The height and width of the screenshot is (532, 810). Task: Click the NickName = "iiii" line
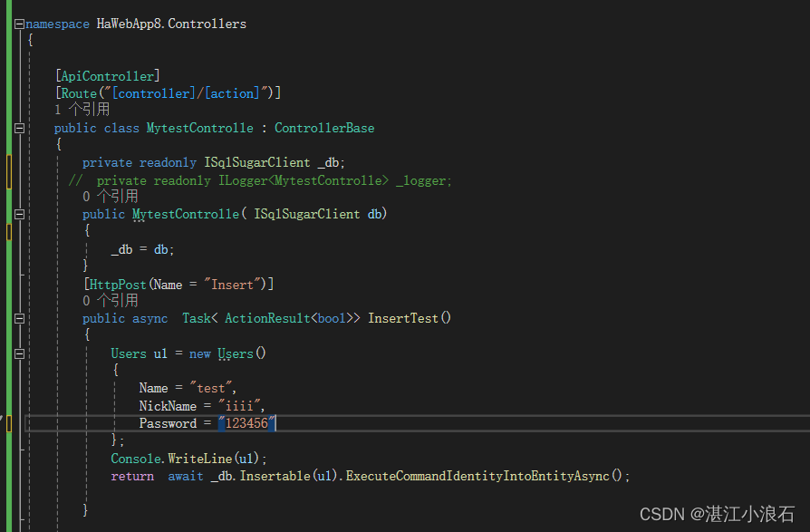coord(202,407)
